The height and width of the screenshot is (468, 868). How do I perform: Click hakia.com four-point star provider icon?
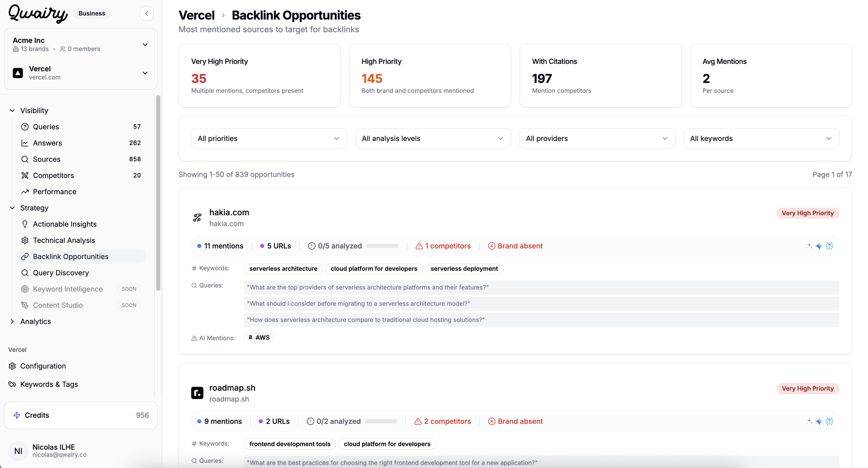[x=819, y=246]
